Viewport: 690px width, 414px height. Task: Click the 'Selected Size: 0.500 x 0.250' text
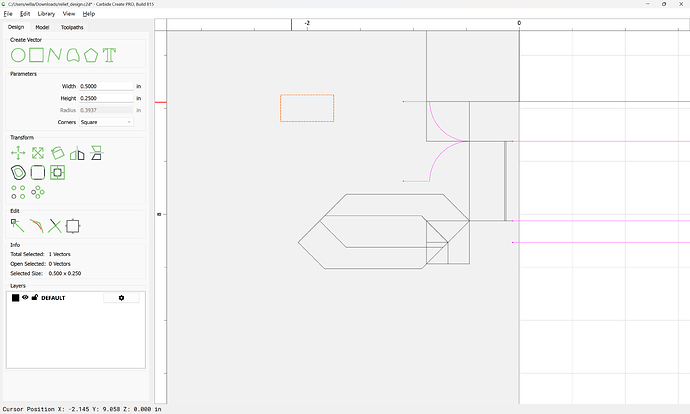coord(46,273)
